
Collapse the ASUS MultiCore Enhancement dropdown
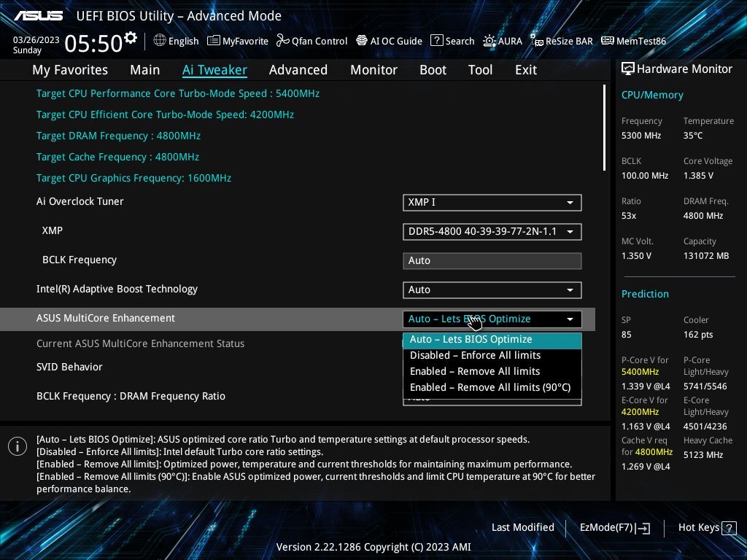click(x=492, y=319)
